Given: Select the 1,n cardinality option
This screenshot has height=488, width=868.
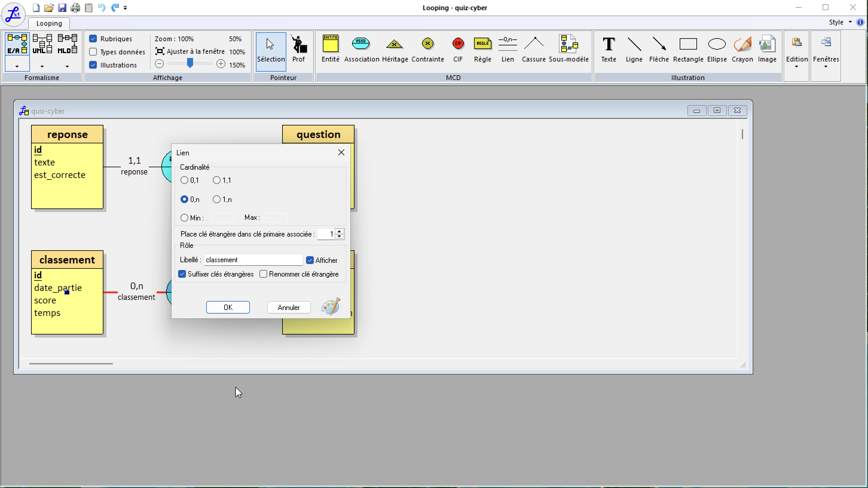Looking at the screenshot, I should [217, 200].
